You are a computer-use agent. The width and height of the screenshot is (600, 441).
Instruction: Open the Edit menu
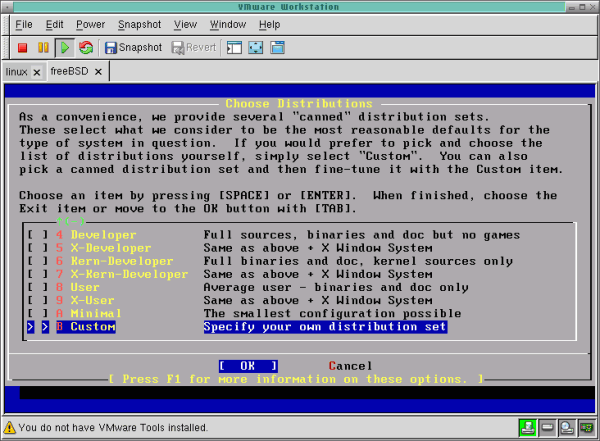click(54, 24)
